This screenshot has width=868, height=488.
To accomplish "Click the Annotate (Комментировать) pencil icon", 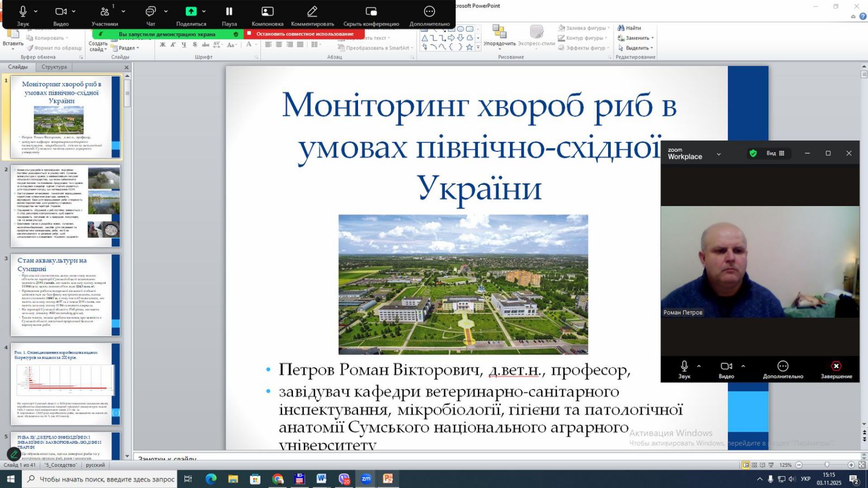I will click(312, 15).
